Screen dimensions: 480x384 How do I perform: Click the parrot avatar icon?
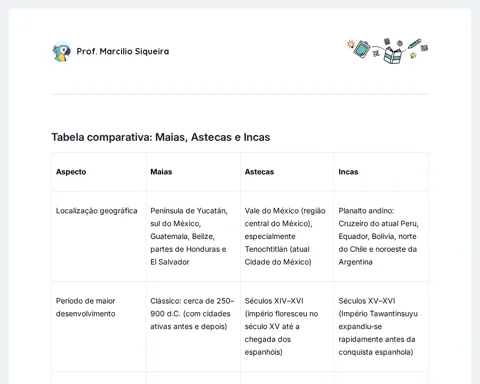click(x=62, y=52)
